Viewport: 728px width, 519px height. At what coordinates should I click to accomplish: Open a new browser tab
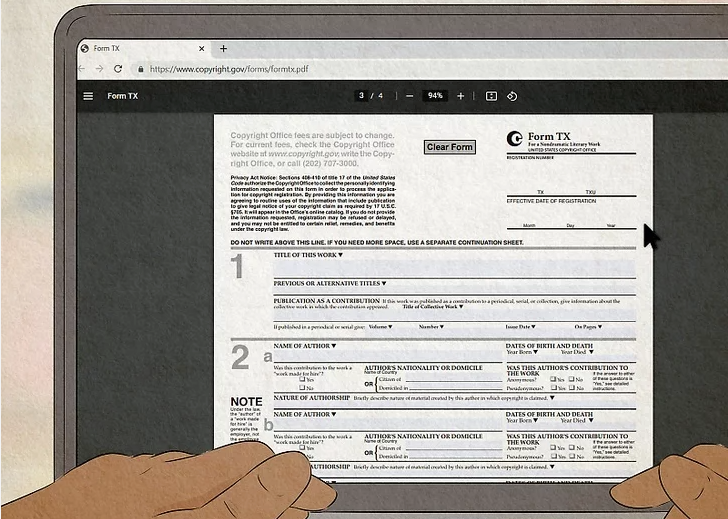pos(223,48)
